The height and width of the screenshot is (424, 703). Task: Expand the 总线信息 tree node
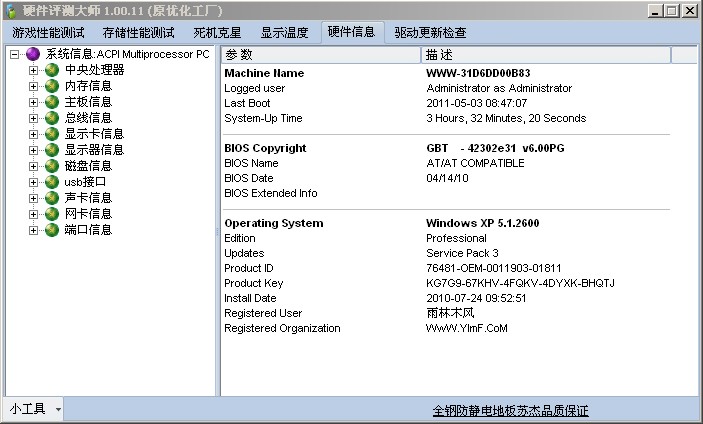tap(33, 118)
